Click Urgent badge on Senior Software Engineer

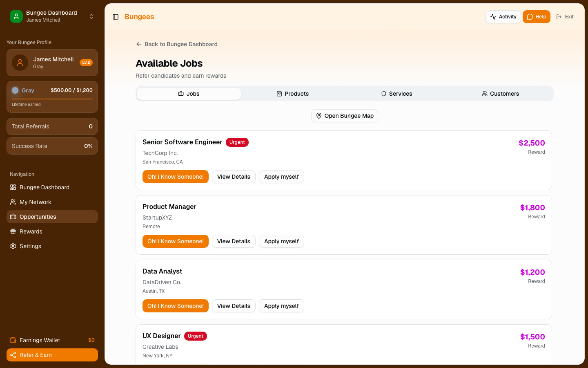tap(237, 142)
